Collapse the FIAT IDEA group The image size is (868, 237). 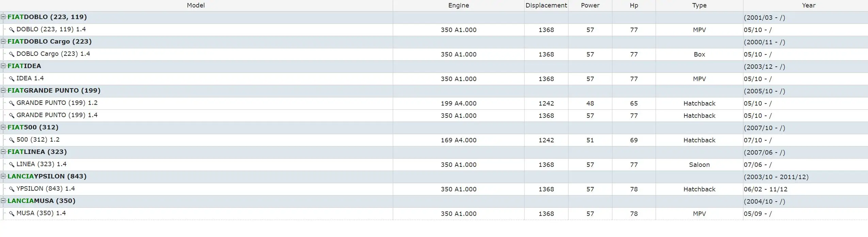click(3, 66)
